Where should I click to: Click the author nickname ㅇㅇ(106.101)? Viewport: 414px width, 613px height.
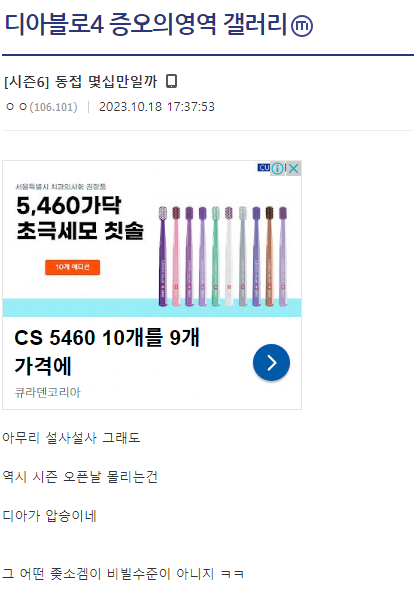point(42,107)
